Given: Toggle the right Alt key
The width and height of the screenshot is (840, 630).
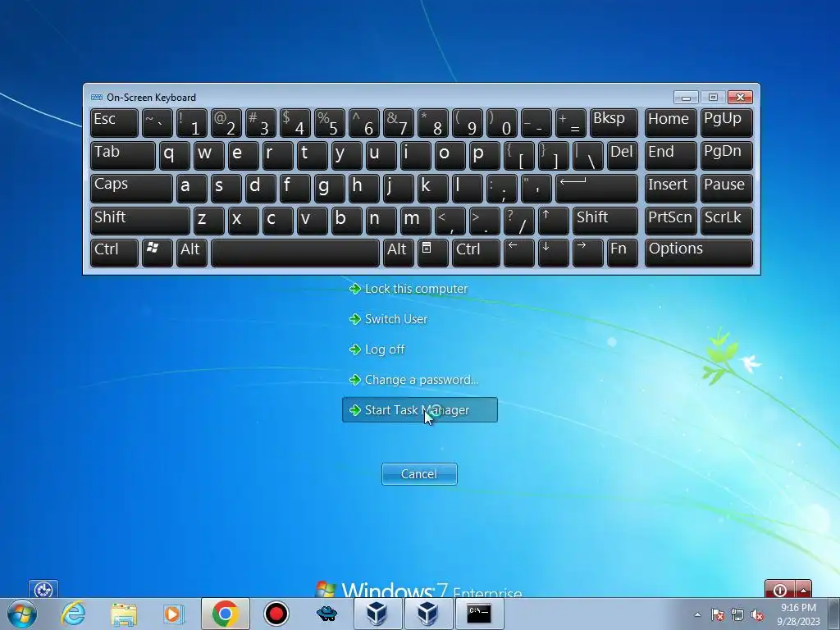Looking at the screenshot, I should [x=399, y=253].
